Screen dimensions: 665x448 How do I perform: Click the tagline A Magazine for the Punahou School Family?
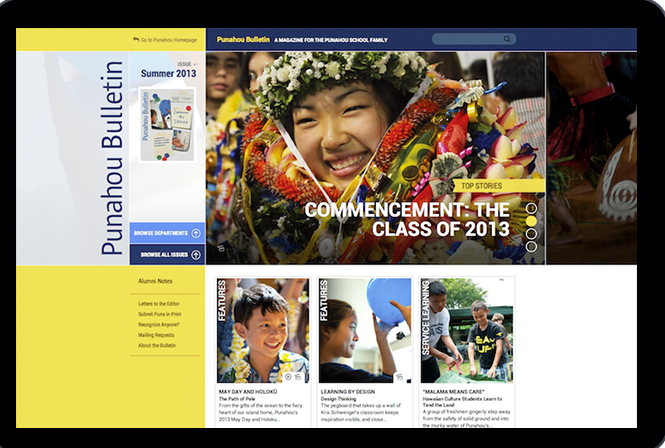331,40
